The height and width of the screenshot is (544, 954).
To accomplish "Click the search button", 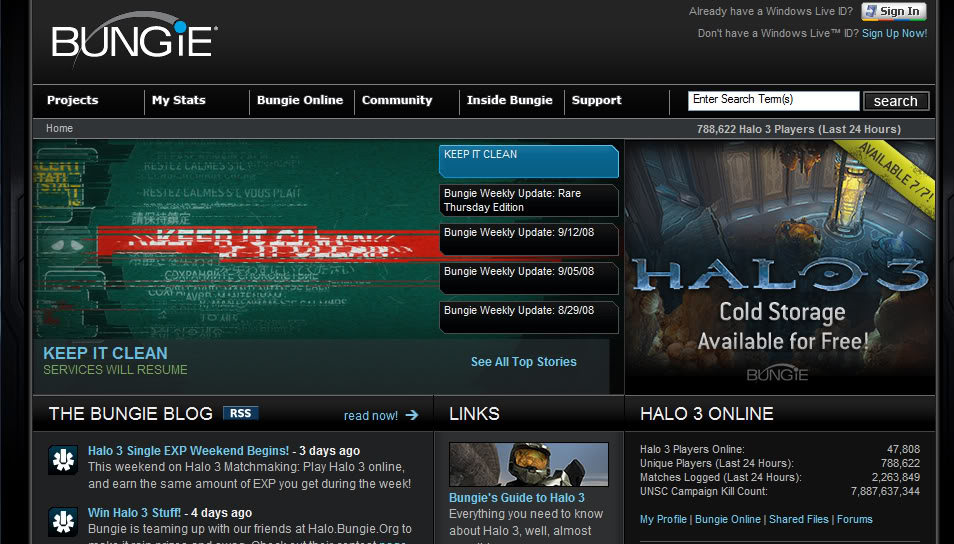I will point(896,101).
